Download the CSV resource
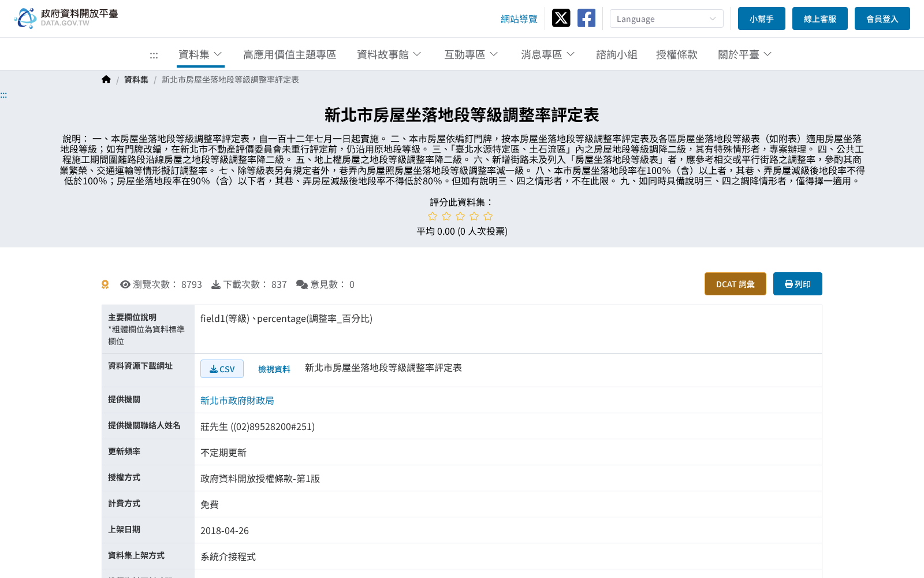Screen dimensions: 924x578 click(x=222, y=369)
